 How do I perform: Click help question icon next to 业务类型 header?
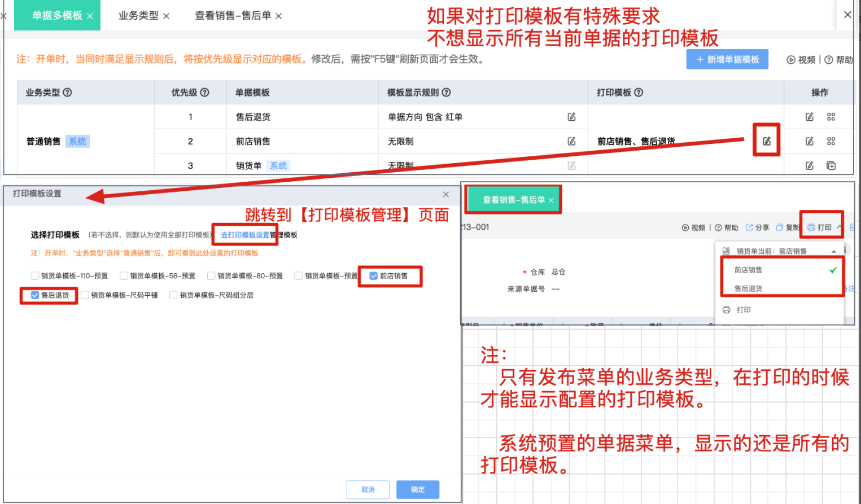[67, 93]
